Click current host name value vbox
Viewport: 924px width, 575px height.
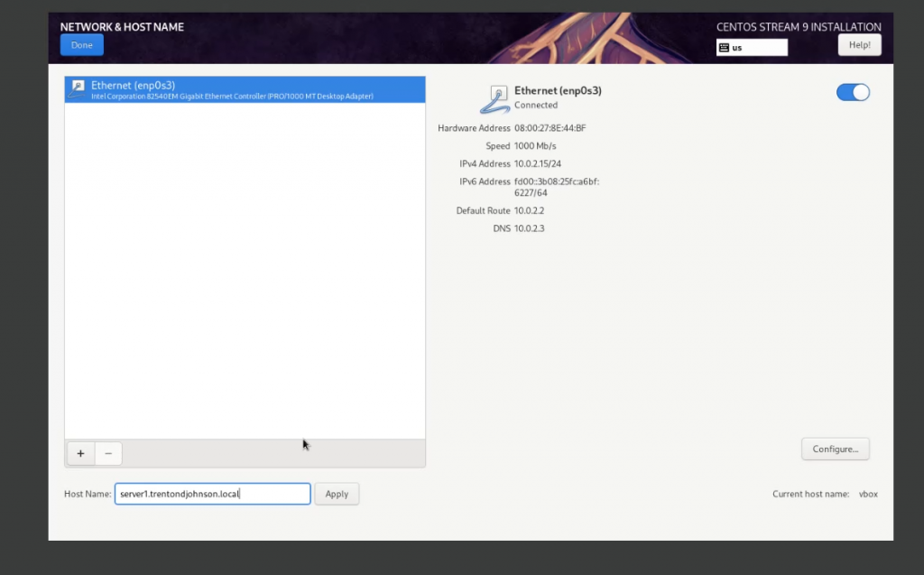[868, 494]
